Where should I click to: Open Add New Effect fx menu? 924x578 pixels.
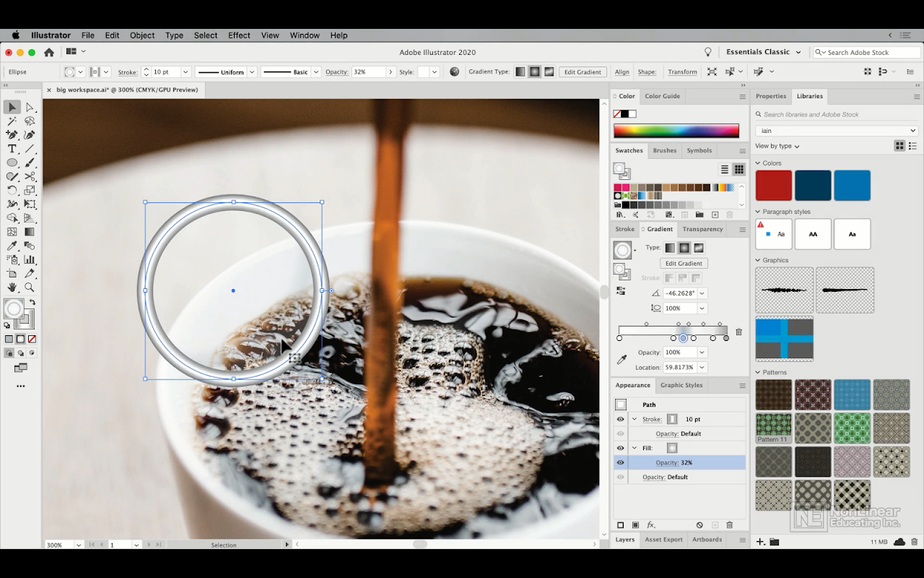click(x=650, y=525)
